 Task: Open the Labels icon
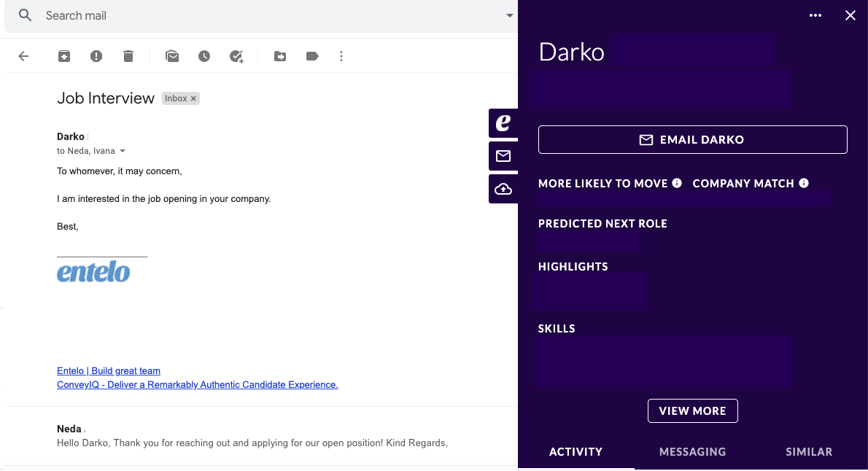(312, 56)
